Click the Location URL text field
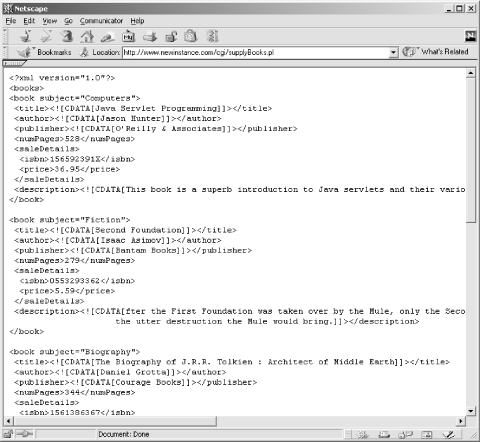 point(256,52)
